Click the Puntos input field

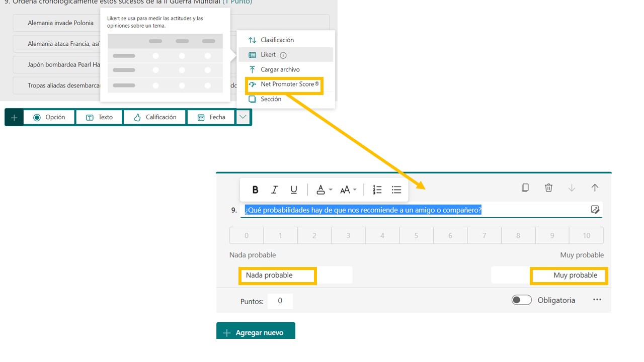[x=280, y=301]
